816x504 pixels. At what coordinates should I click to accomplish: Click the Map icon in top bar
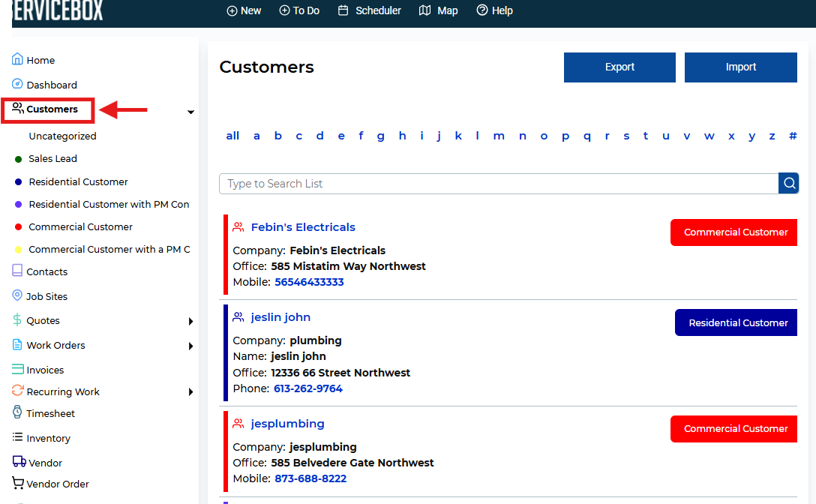pyautogui.click(x=424, y=10)
